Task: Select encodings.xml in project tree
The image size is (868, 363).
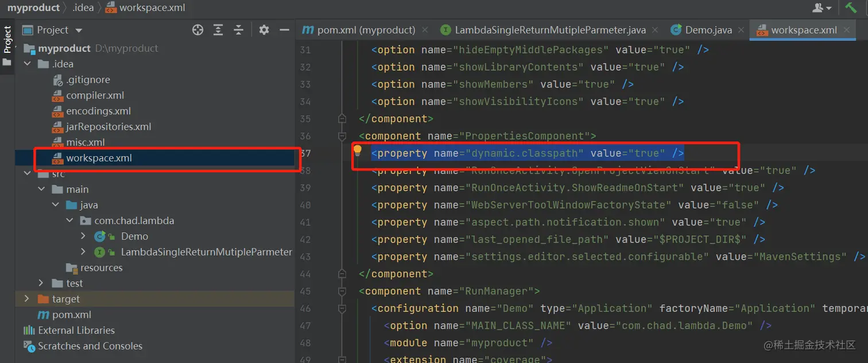Action: [x=98, y=111]
